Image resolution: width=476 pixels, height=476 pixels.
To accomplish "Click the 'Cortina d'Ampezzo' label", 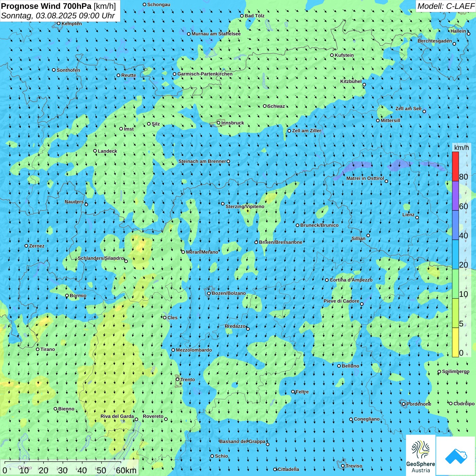I will 351,280.
